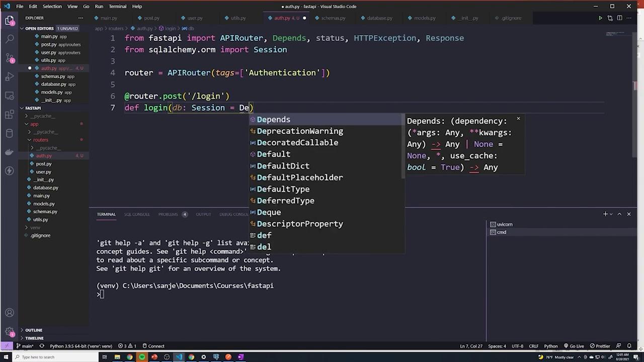The image size is (644, 362).
Task: Select DefaultDict autocomplete suggestion
Action: pos(327,166)
